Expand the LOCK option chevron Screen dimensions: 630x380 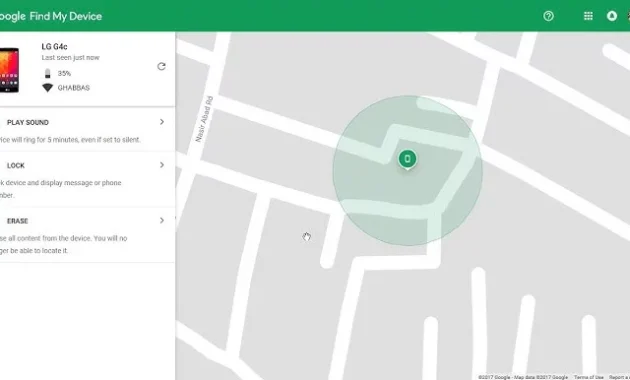(162, 165)
